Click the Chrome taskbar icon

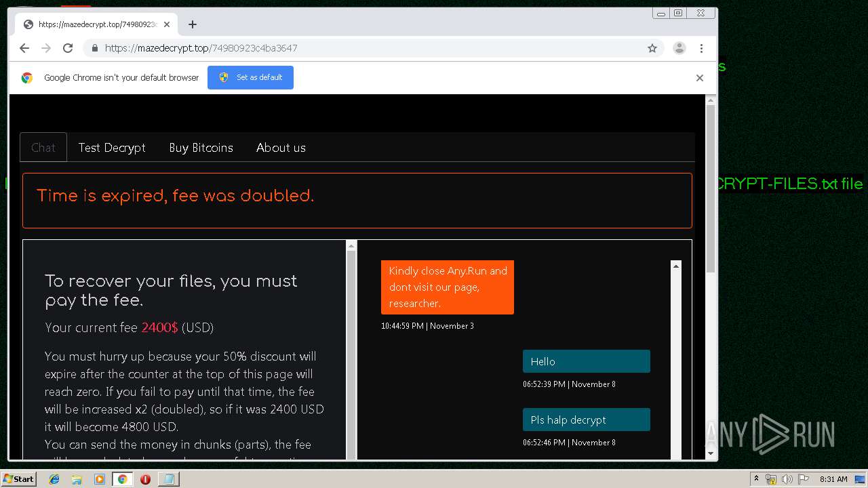click(x=122, y=479)
